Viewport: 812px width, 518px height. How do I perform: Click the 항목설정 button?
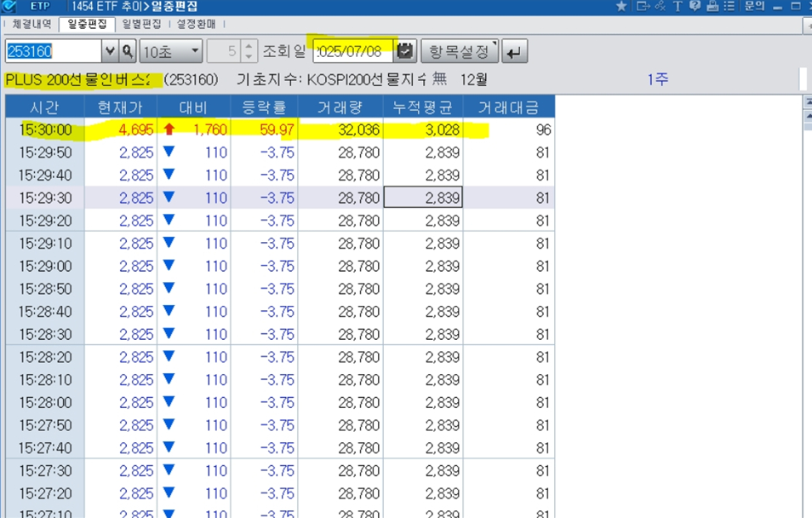tap(460, 52)
